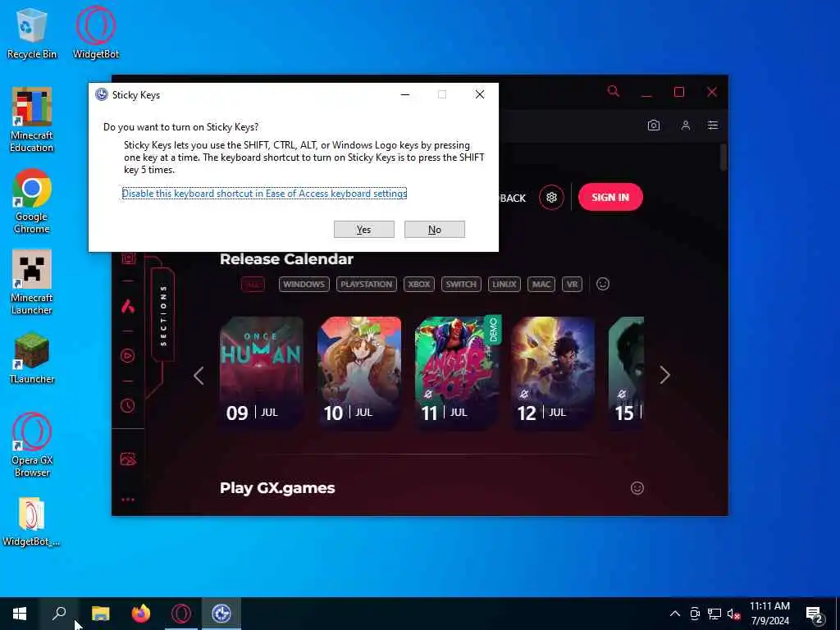Show hidden system tray icons chevron
Viewport: 840px width, 630px height.
click(x=675, y=614)
